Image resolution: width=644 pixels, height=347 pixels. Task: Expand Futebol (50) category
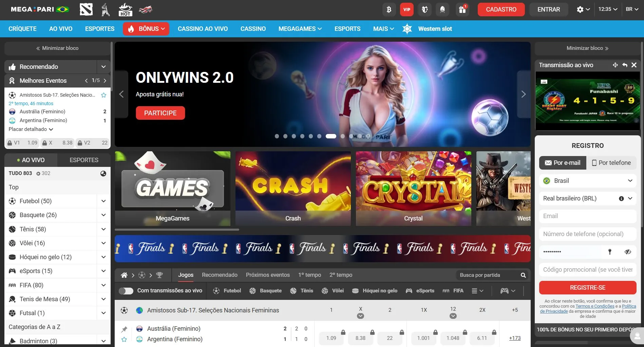point(103,201)
